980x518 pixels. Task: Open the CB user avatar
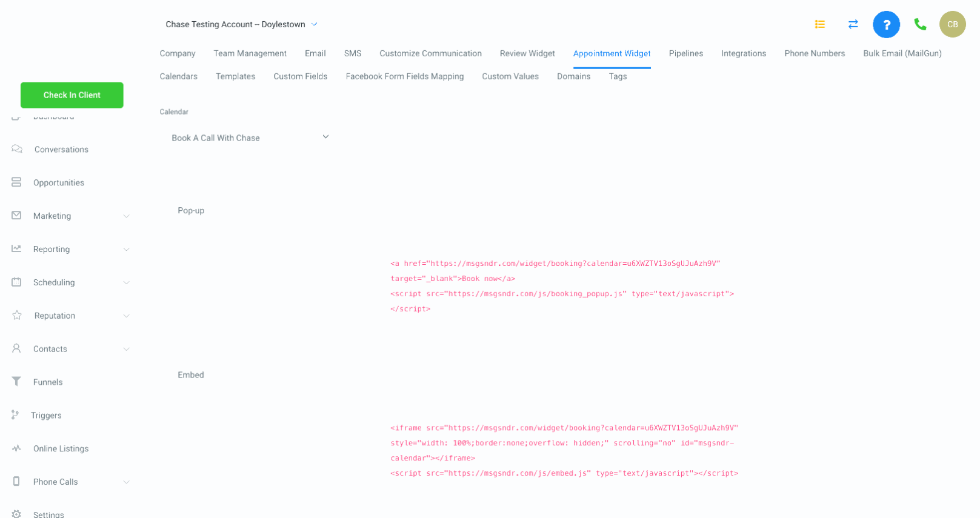(x=952, y=24)
